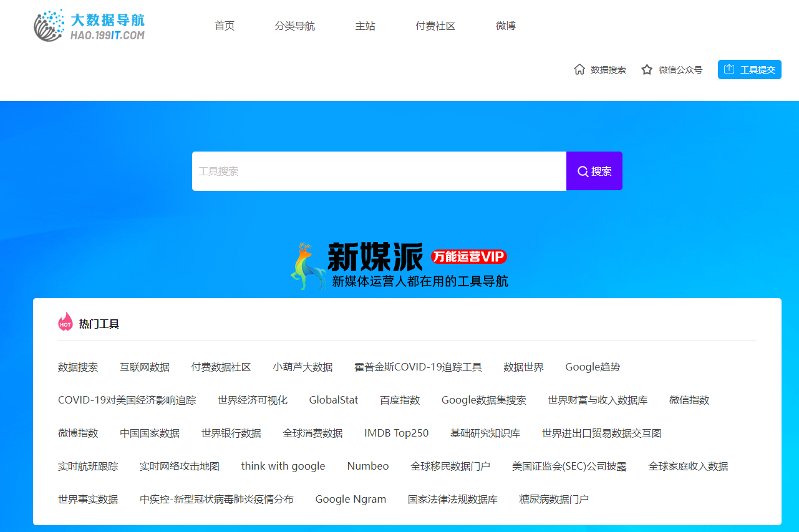Open the 首页 menu item
The image size is (799, 532).
click(x=225, y=26)
